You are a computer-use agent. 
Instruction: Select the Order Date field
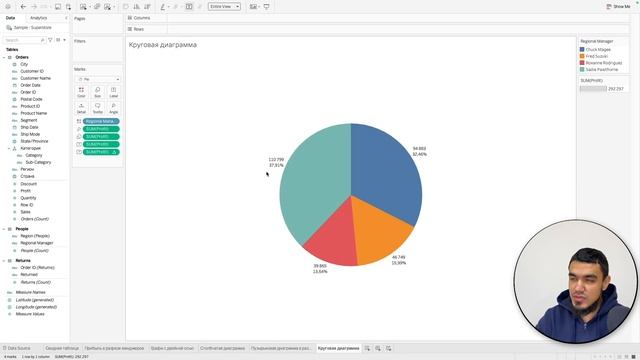click(31, 85)
